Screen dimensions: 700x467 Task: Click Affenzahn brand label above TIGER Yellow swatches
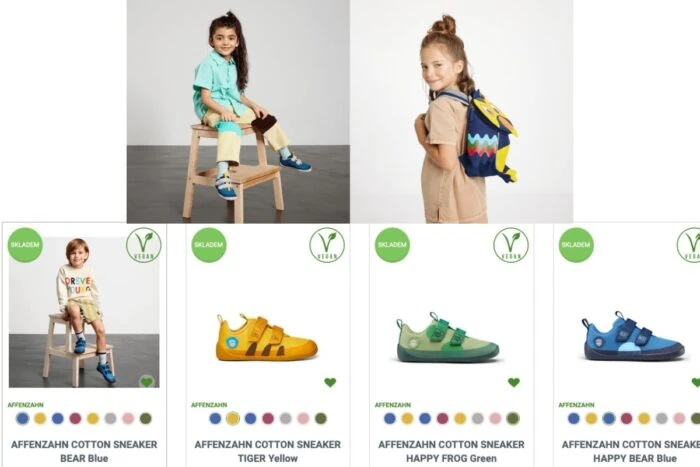[x=209, y=405]
